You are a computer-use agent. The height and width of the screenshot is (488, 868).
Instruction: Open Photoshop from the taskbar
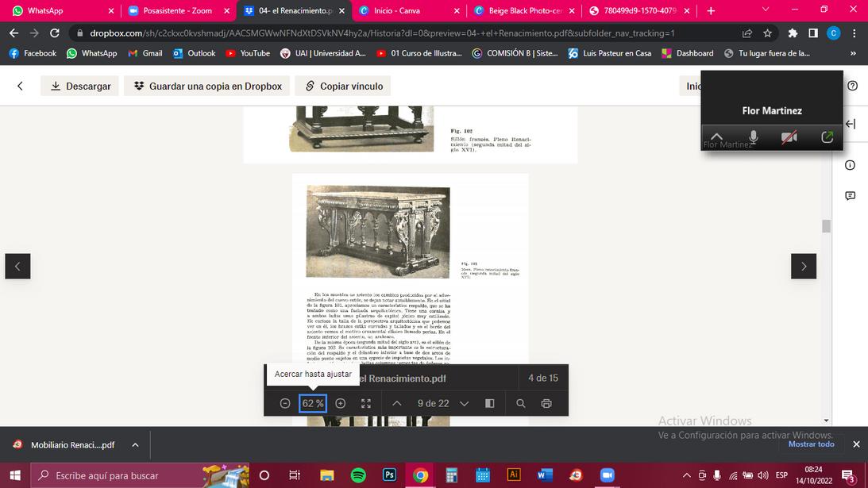390,475
